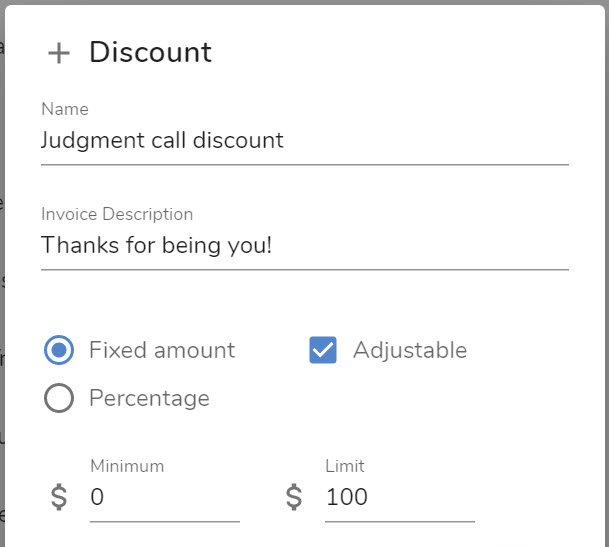The height and width of the screenshot is (547, 609).
Task: Select the Fixed amount radio button
Action: click(x=59, y=350)
